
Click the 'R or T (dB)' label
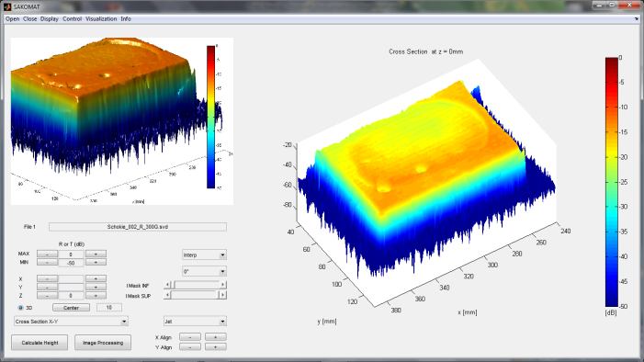(x=72, y=244)
